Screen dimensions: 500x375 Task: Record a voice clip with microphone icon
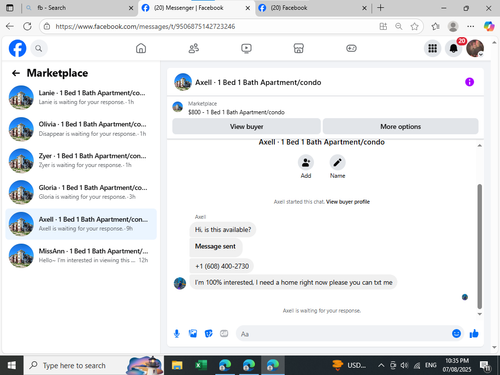(x=177, y=334)
